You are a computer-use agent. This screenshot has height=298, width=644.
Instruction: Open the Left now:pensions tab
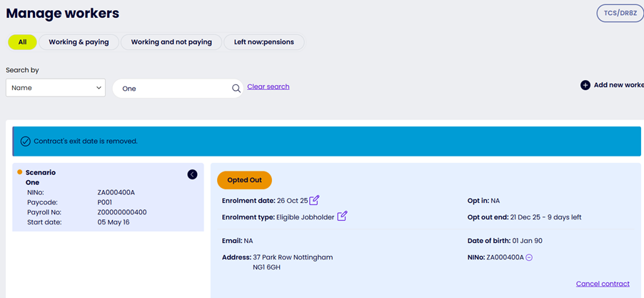click(263, 42)
